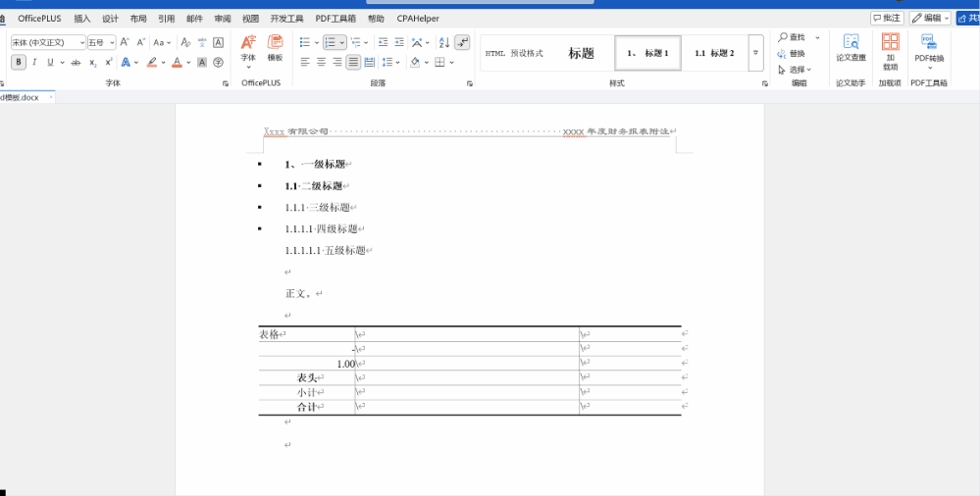The height and width of the screenshot is (496, 980).
Task: Expand 查找 find dropdown arrow
Action: pyautogui.click(x=817, y=37)
